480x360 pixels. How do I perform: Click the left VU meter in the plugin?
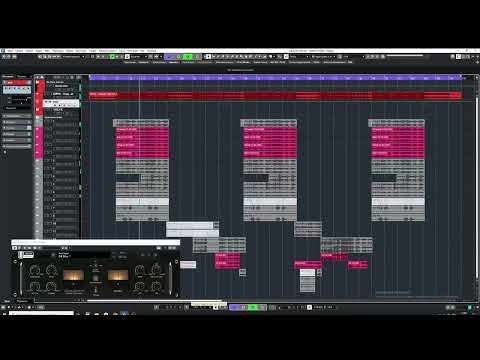(x=74, y=275)
